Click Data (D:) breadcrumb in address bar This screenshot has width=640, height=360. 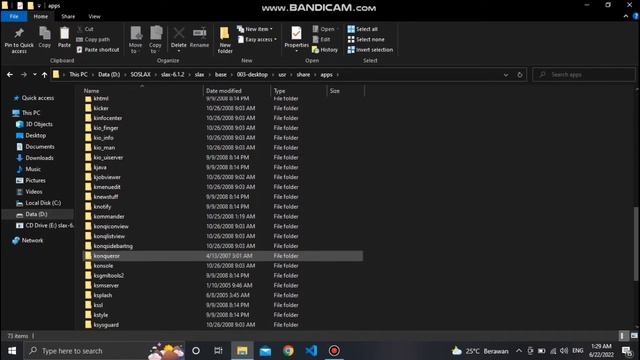(109, 75)
